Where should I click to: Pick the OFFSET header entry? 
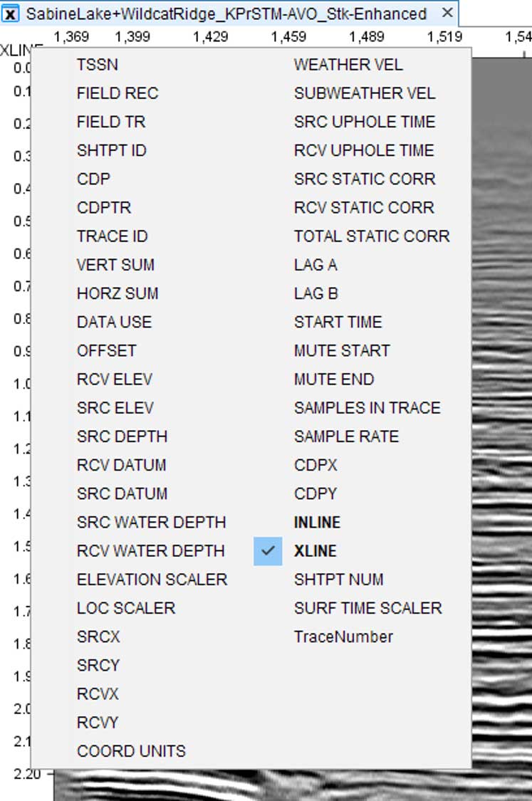pos(106,350)
